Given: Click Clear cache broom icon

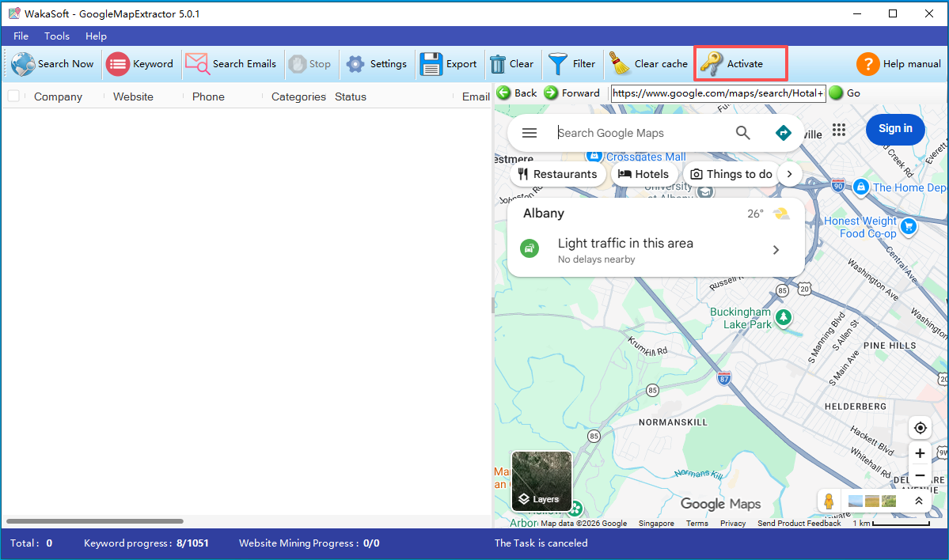Looking at the screenshot, I should (620, 64).
